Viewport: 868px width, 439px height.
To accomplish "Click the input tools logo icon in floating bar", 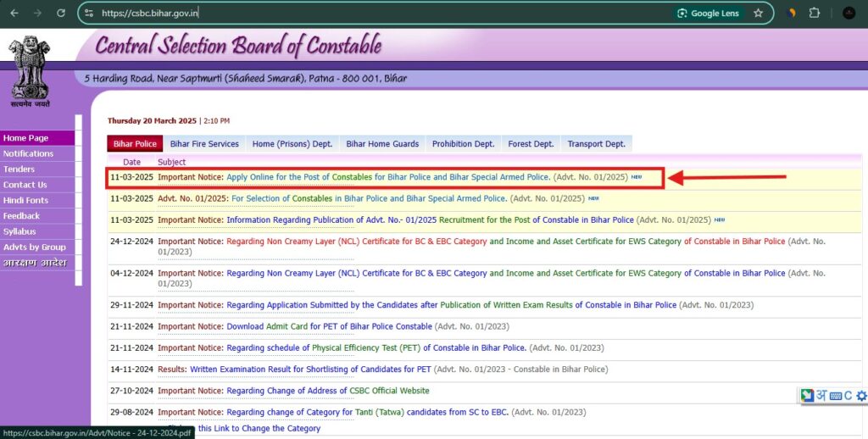I will tap(807, 395).
